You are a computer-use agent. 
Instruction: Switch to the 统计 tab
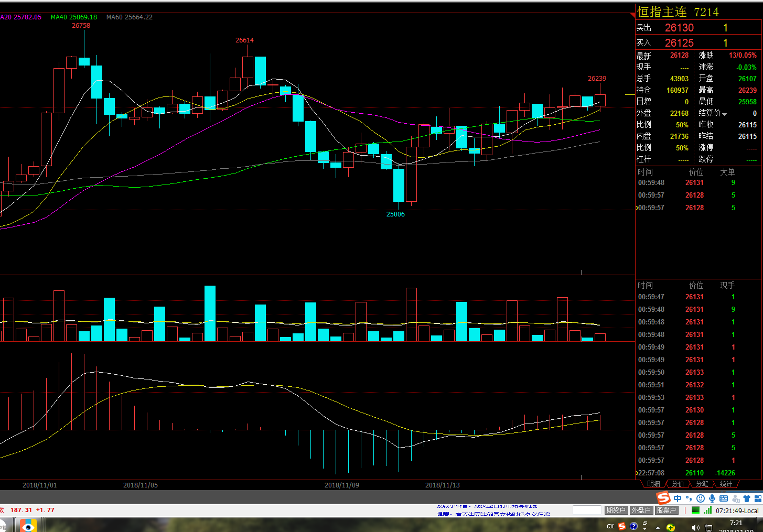(726, 484)
